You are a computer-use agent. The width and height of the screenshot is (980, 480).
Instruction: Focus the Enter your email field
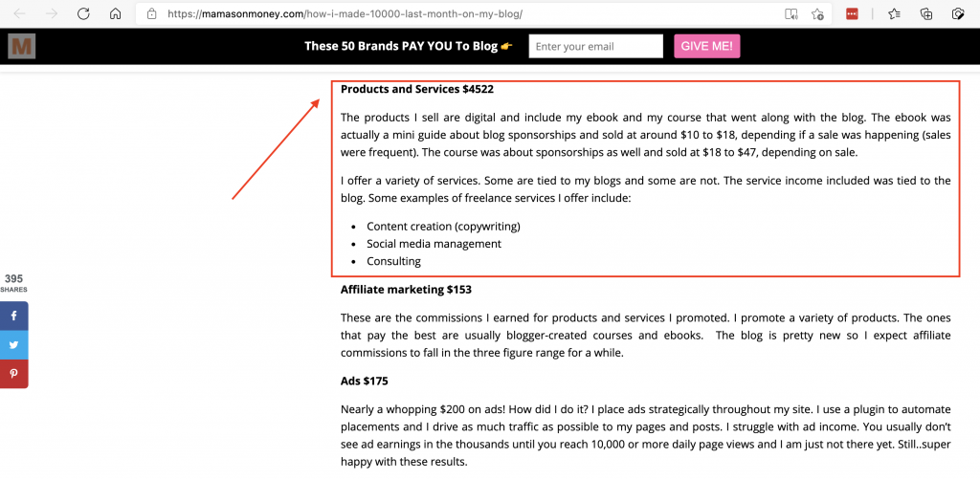(595, 46)
